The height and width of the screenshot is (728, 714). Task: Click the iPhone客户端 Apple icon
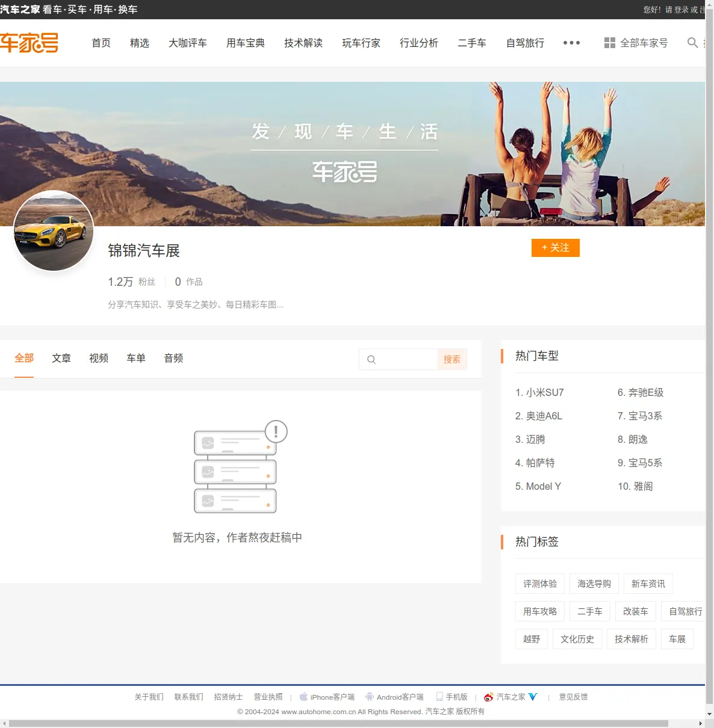point(304,697)
